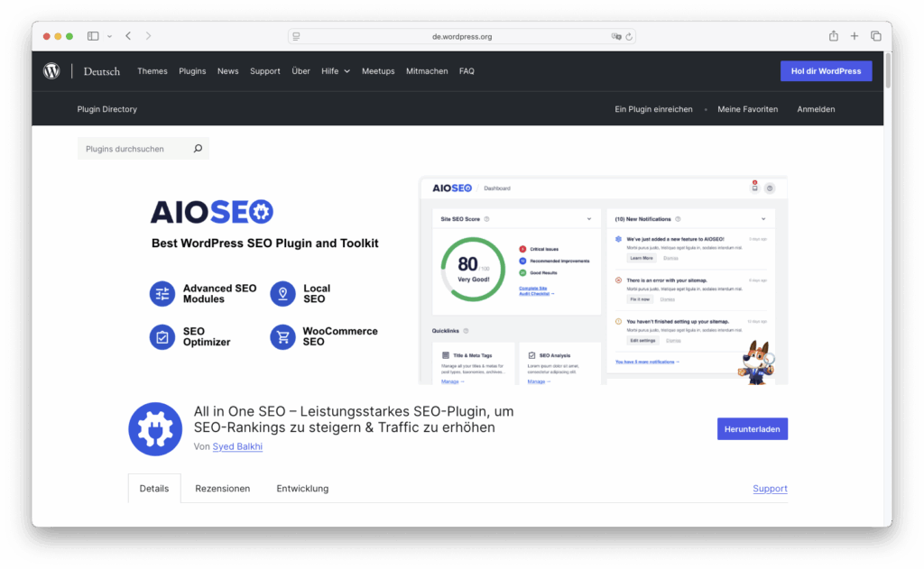Viewport: 924px width, 569px height.
Task: Show the tab overview icon
Action: point(875,36)
